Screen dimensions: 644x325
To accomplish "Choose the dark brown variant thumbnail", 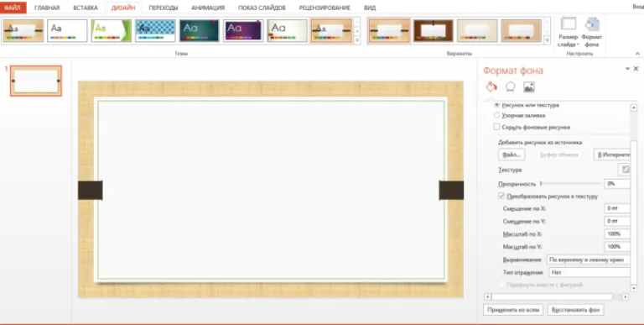I will 433,30.
